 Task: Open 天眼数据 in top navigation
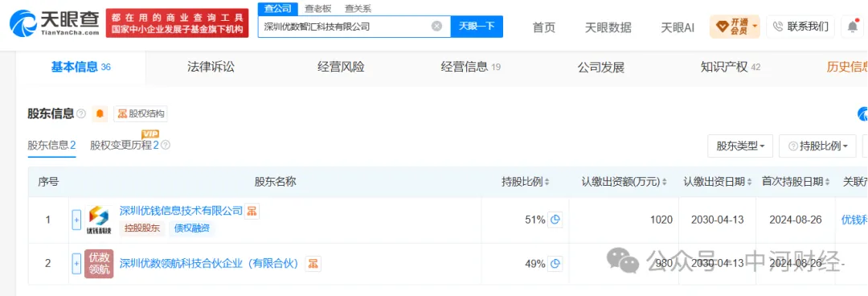point(608,27)
